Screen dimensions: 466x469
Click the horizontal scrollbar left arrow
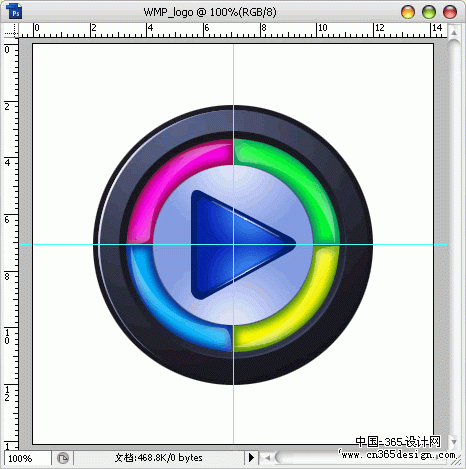coord(267,458)
